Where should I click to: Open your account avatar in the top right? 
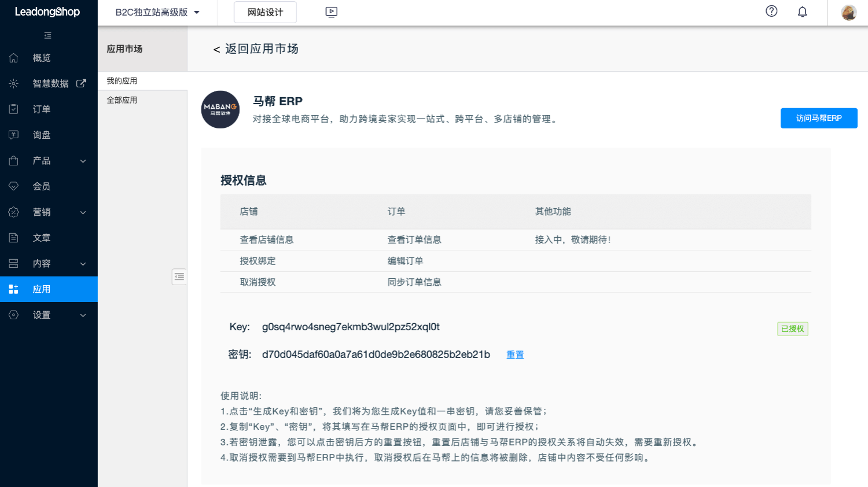[848, 12]
